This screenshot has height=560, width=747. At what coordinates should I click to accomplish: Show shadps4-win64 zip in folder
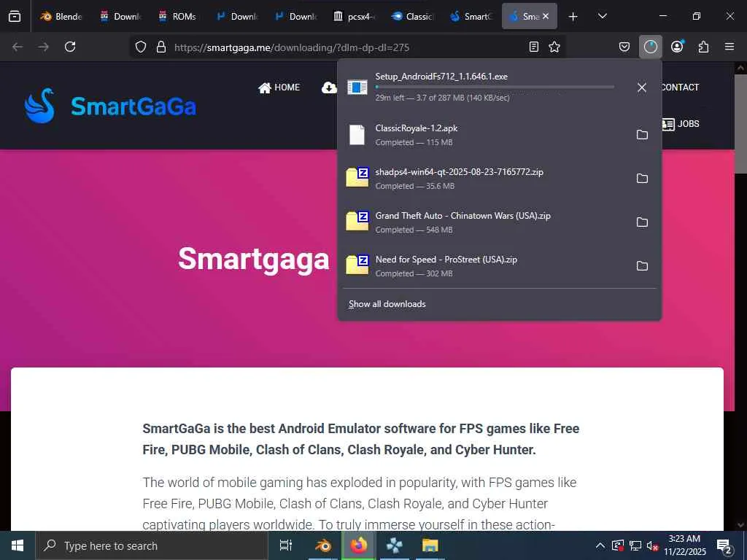pyautogui.click(x=642, y=179)
